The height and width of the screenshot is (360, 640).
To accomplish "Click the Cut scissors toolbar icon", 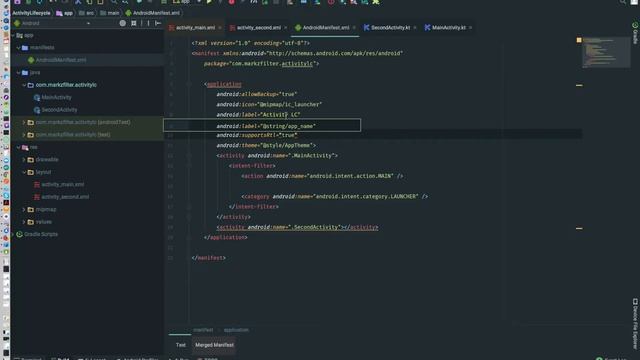I will [78, 2].
